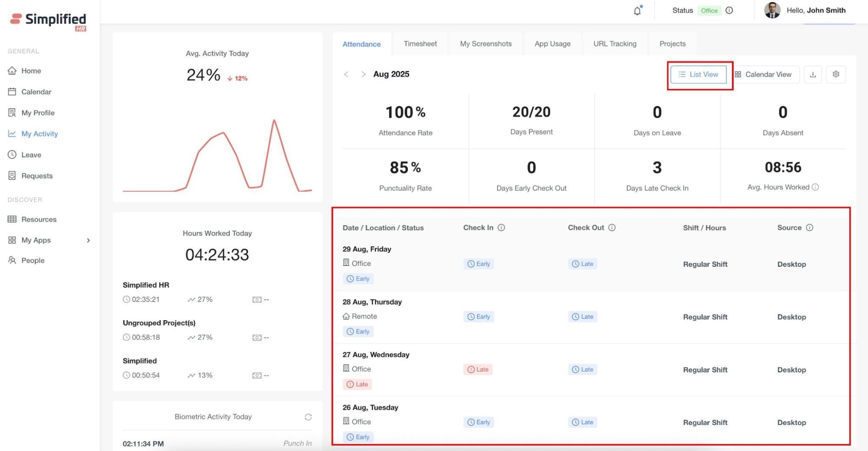This screenshot has height=451, width=868.
Task: Go to next month arrow
Action: click(363, 74)
